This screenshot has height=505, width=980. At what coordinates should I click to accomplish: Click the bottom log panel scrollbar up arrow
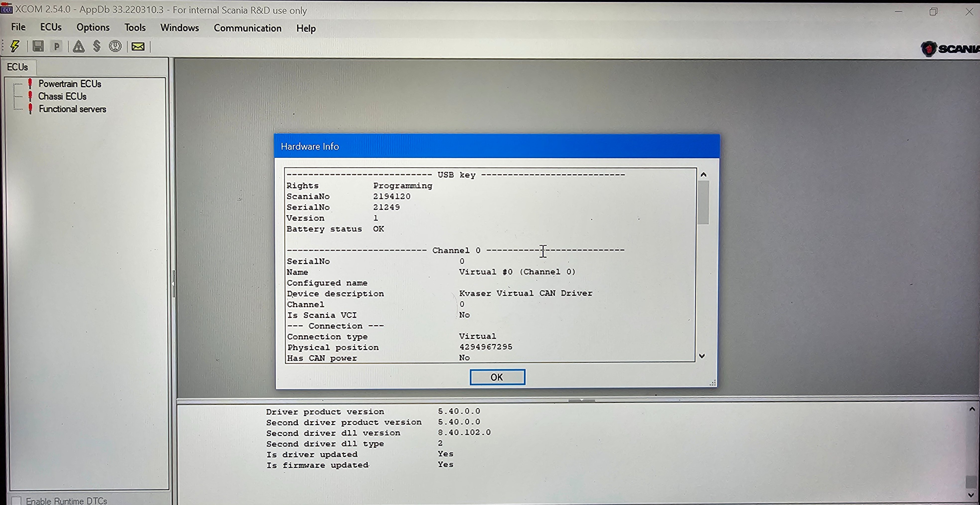pyautogui.click(x=972, y=409)
